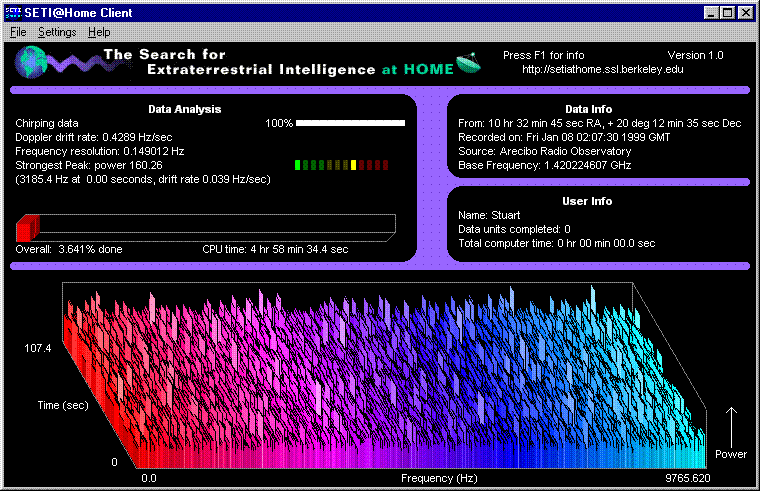This screenshot has height=491, width=760.
Task: Click 'Strongest Peak: power 160.26'
Action: (x=89, y=165)
